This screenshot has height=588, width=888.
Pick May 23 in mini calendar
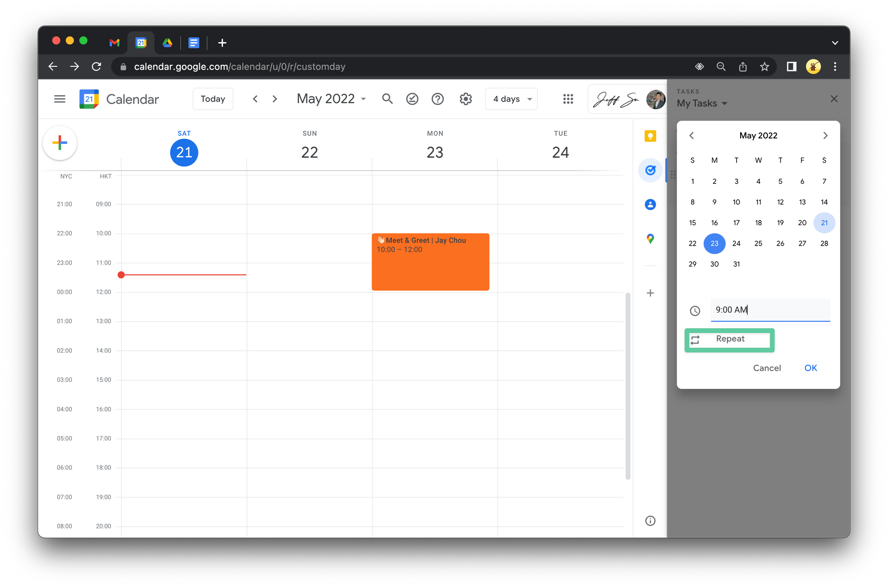click(x=714, y=243)
